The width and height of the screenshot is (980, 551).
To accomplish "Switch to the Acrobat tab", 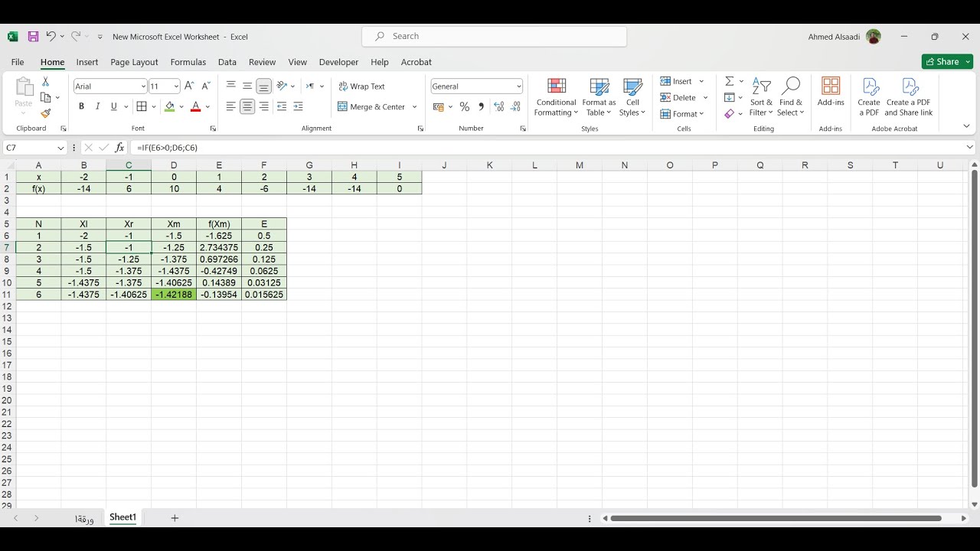I will coord(416,62).
